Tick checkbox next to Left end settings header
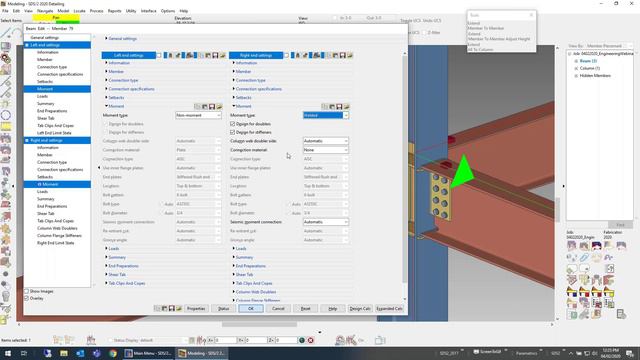 tap(159, 55)
